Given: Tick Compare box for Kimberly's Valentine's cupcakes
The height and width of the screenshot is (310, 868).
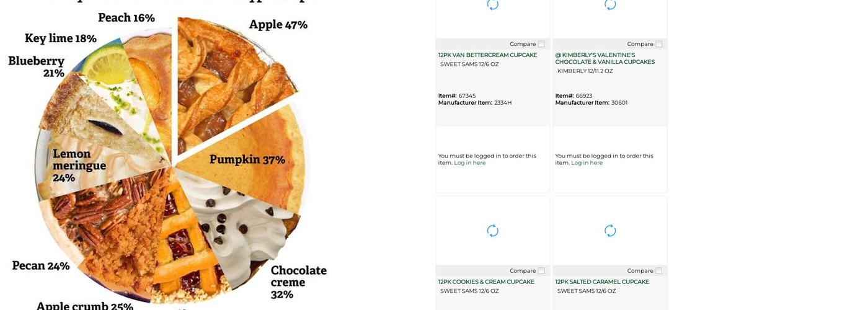Looking at the screenshot, I should (658, 44).
